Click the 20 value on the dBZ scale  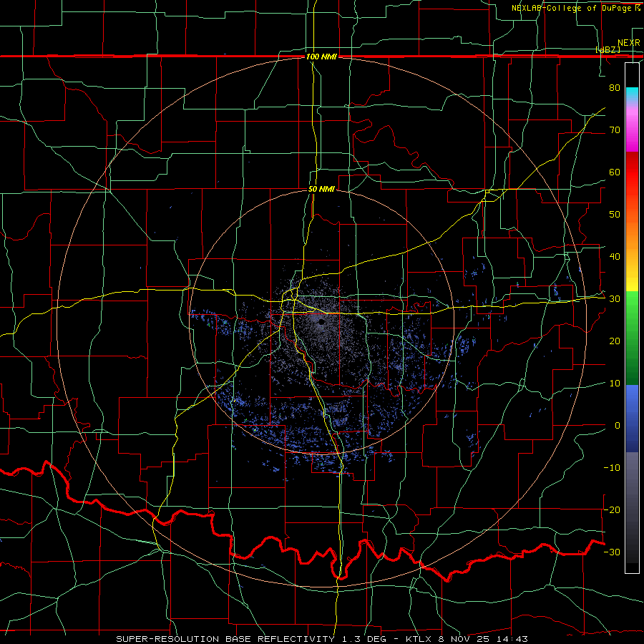point(615,341)
